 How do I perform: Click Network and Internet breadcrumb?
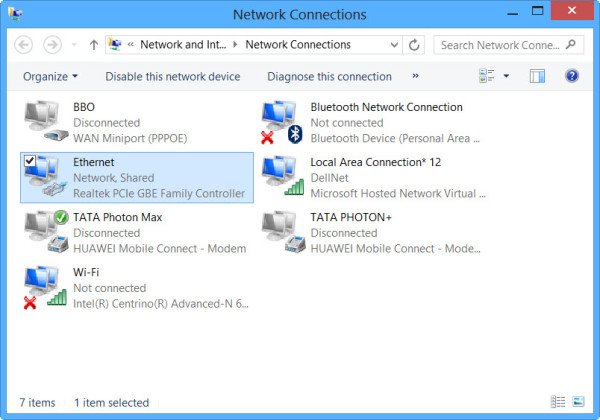(183, 45)
